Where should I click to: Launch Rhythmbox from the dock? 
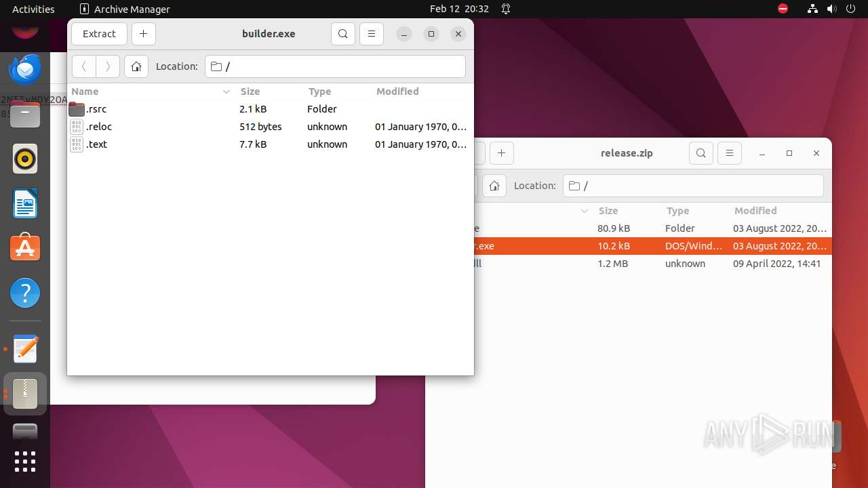pos(25,159)
